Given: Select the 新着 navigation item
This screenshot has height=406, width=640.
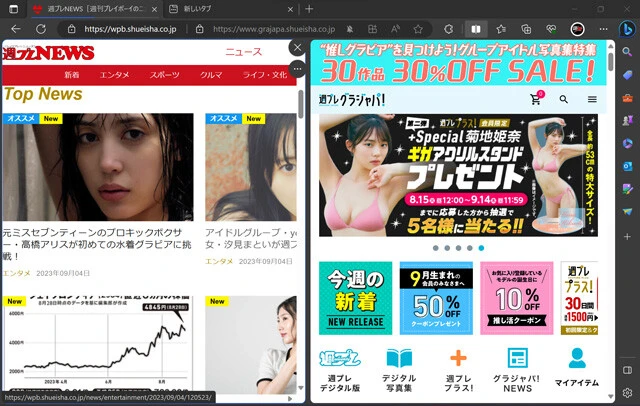Looking at the screenshot, I should [x=71, y=75].
